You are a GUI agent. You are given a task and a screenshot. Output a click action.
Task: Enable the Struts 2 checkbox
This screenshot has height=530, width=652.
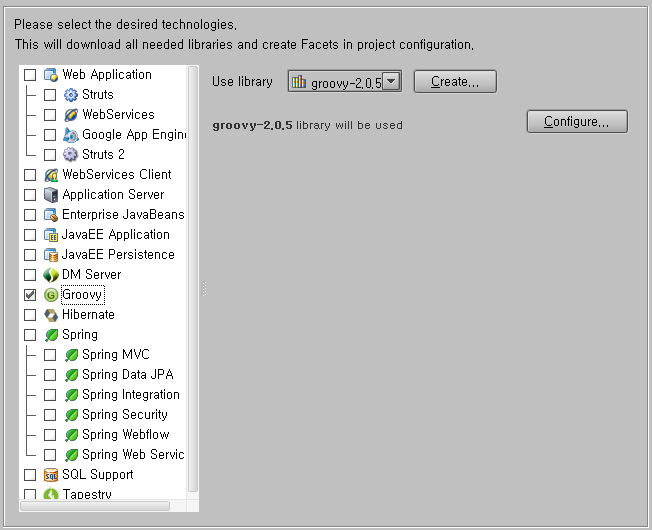click(50, 155)
